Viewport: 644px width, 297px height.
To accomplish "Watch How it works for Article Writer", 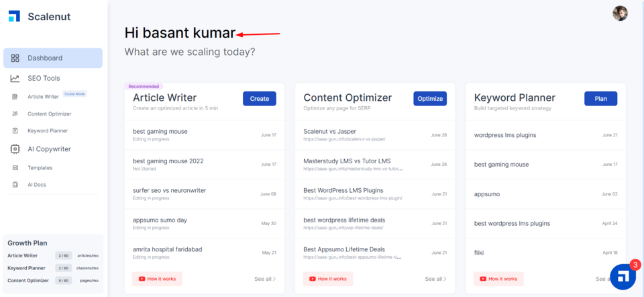I will [158, 279].
